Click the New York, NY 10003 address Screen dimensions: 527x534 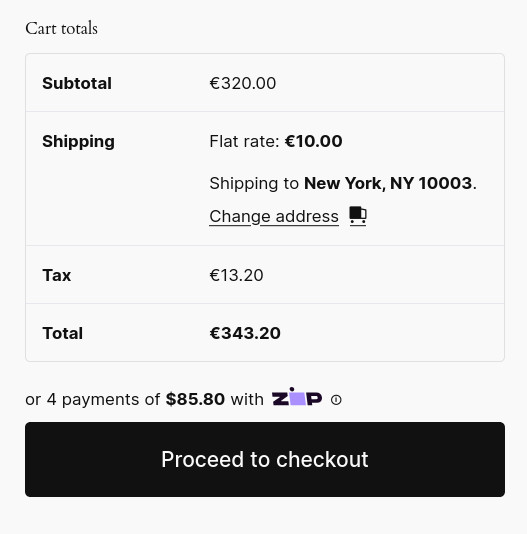[x=388, y=183]
